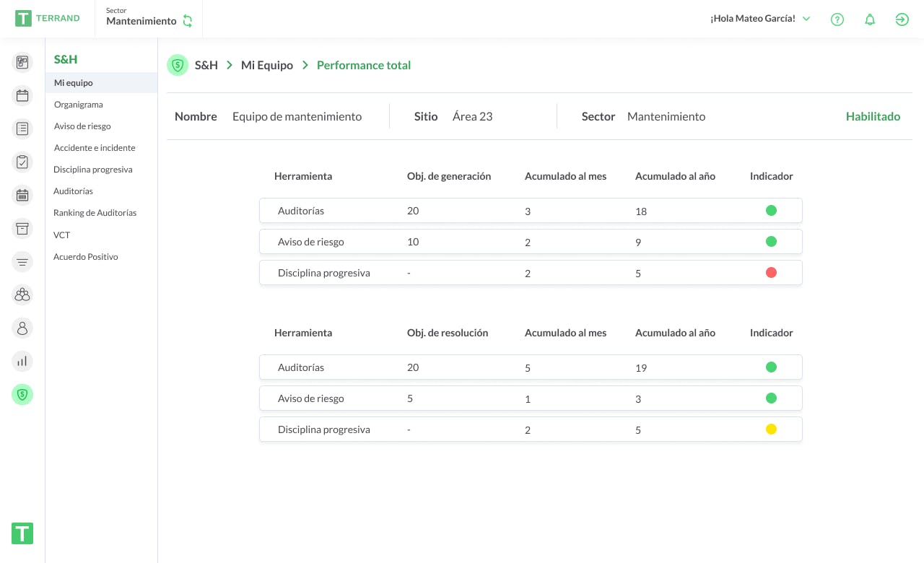Open VCT in the side menu
This screenshot has width=924, height=563.
click(x=61, y=235)
